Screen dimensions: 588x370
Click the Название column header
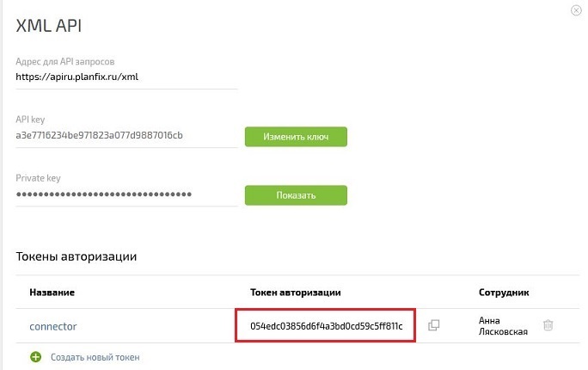(x=52, y=293)
